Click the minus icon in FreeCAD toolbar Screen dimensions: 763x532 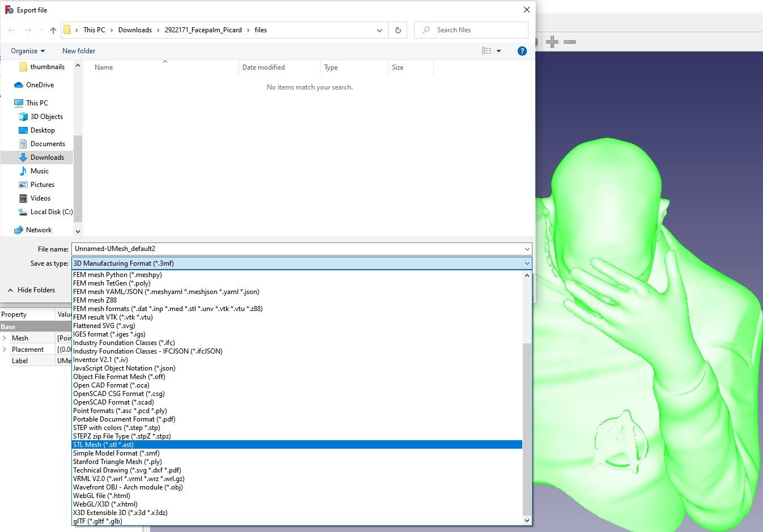coord(570,42)
